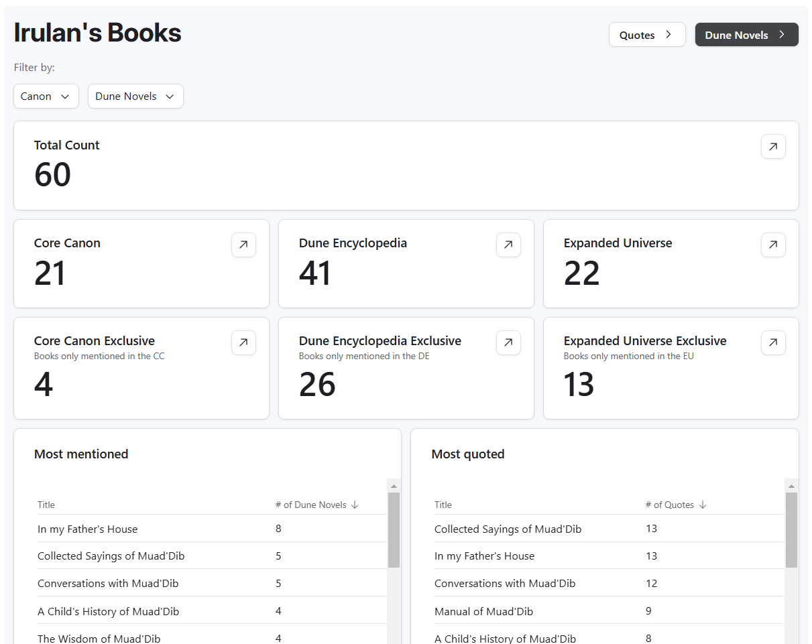Select Conversations with Muad'Dib in Most quoted
Viewport: 812px width, 644px height.
coord(609,583)
